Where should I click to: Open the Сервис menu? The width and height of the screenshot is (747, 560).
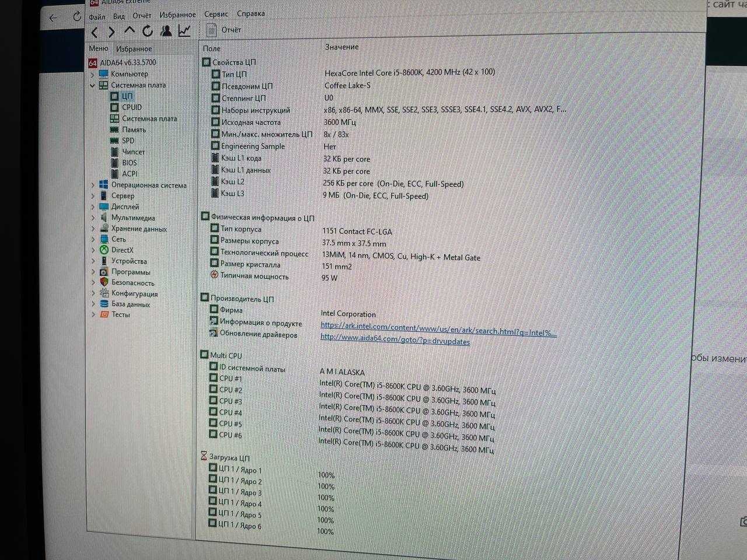tap(217, 14)
